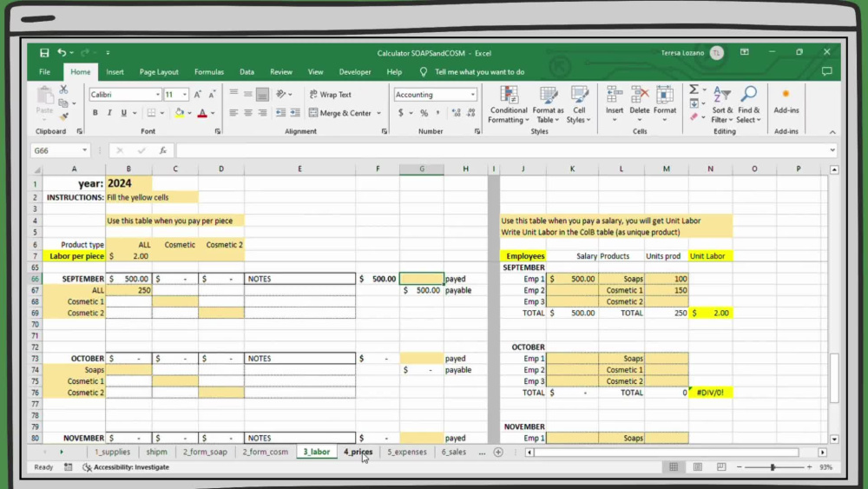Click the Orientation text angle icon
Viewport: 868px width, 489px height.
(281, 94)
